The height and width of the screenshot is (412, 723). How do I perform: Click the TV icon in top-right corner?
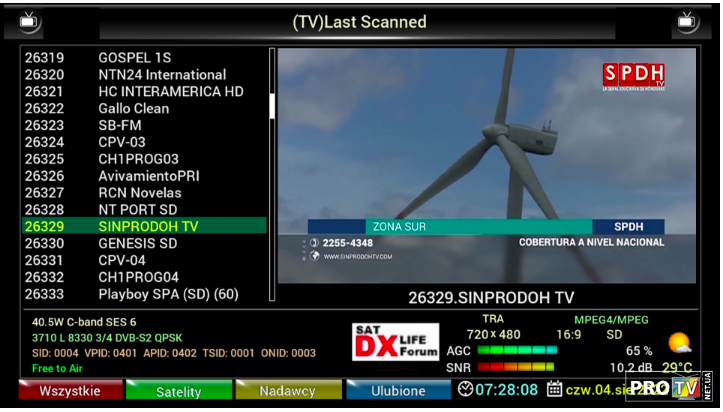[687, 21]
